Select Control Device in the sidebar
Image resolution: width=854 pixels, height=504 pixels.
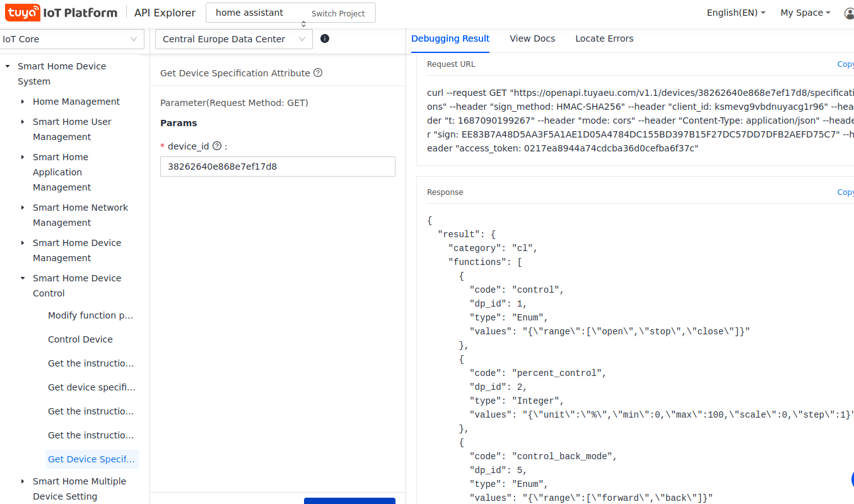coord(80,339)
